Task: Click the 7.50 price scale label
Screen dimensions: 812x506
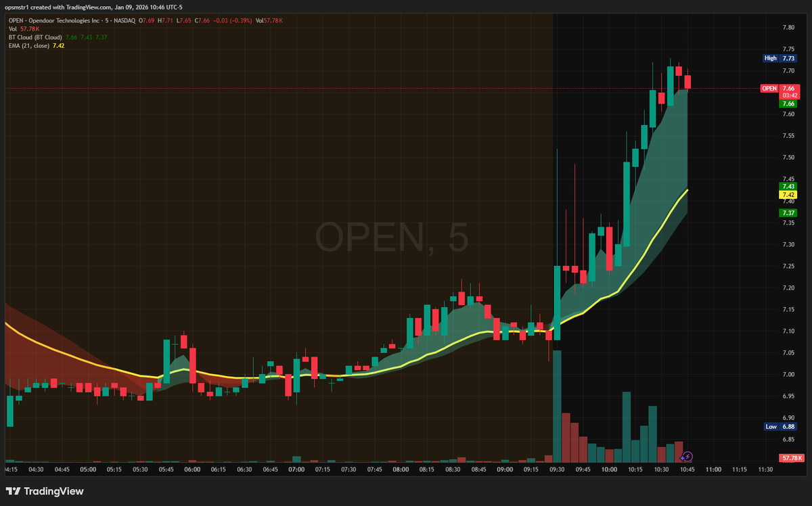Action: tap(788, 158)
